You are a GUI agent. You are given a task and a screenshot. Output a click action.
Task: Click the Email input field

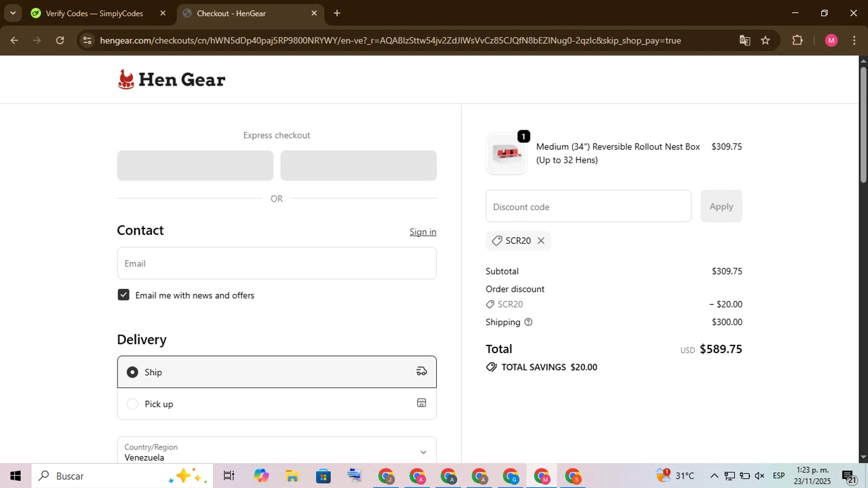click(x=277, y=263)
